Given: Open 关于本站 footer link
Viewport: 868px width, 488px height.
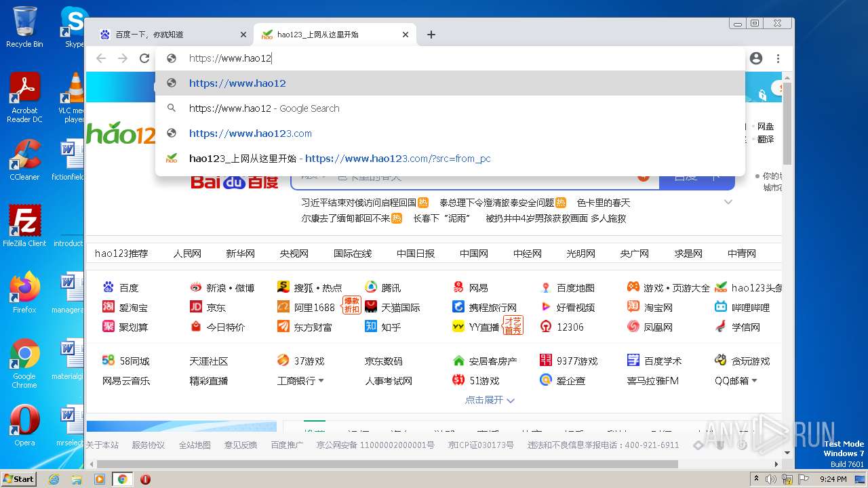Looking at the screenshot, I should tap(102, 445).
